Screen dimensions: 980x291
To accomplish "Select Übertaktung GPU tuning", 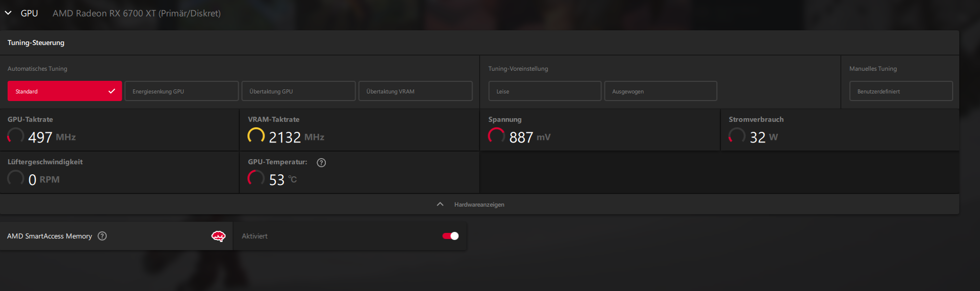I will pos(299,91).
